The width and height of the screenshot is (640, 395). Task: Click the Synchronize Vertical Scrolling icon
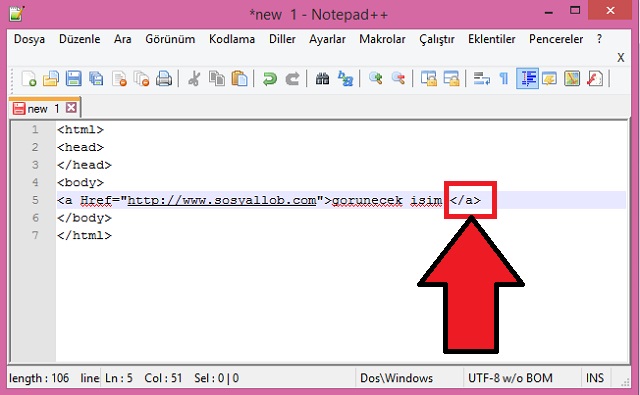click(x=429, y=78)
